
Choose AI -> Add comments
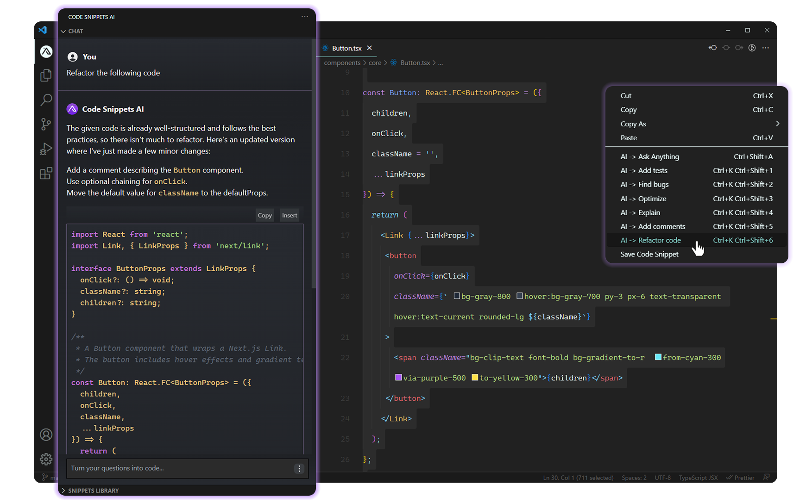pos(696,226)
